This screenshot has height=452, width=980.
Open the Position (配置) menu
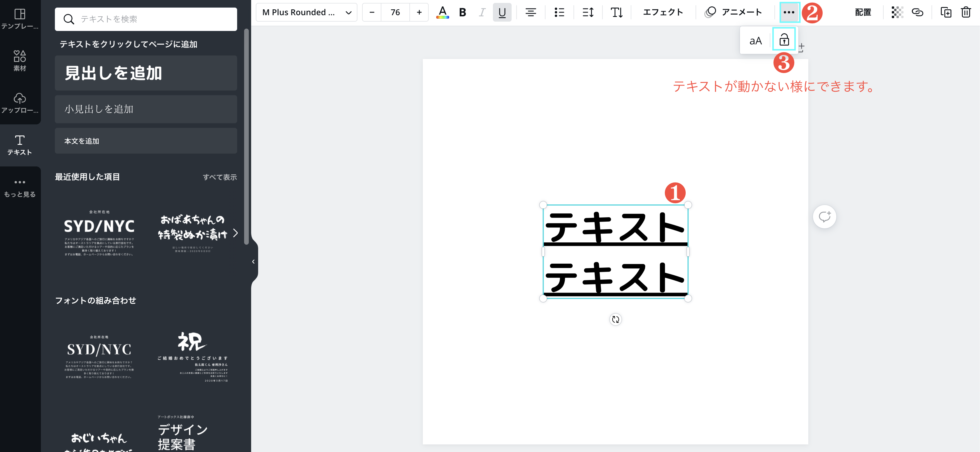click(863, 12)
